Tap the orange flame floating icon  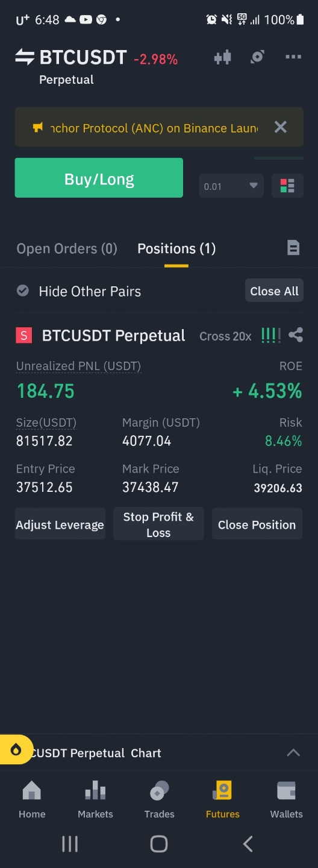(x=16, y=750)
